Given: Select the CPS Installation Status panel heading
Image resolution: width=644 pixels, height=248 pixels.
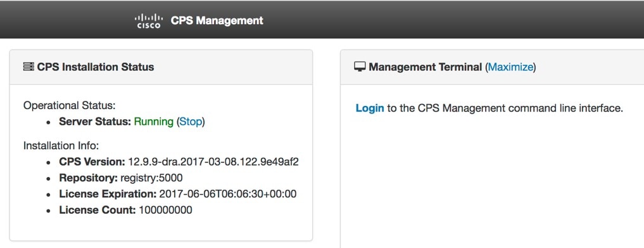Looking at the screenshot, I should tap(95, 67).
